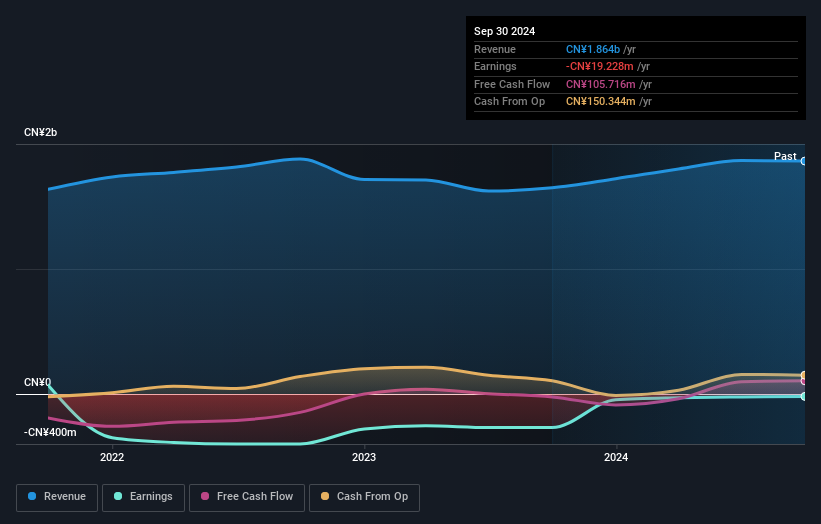This screenshot has height=524, width=821.
Task: Click the blue Revenue endpoint marker
Action: [804, 161]
